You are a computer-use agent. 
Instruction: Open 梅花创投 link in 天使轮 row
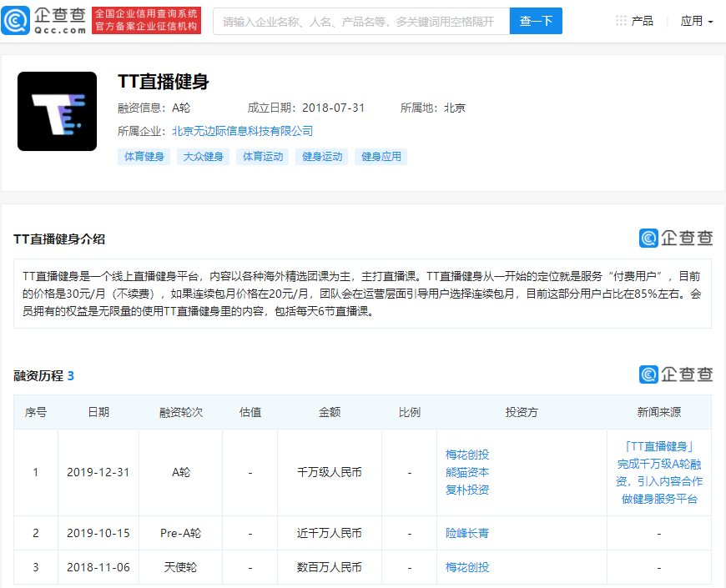tap(467, 567)
